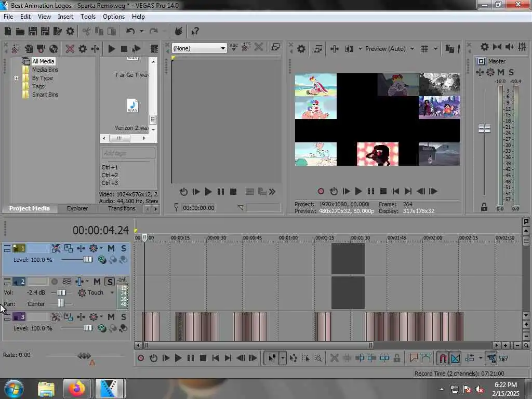The width and height of the screenshot is (532, 399).
Task: Click the Save project icon
Action: (33, 32)
